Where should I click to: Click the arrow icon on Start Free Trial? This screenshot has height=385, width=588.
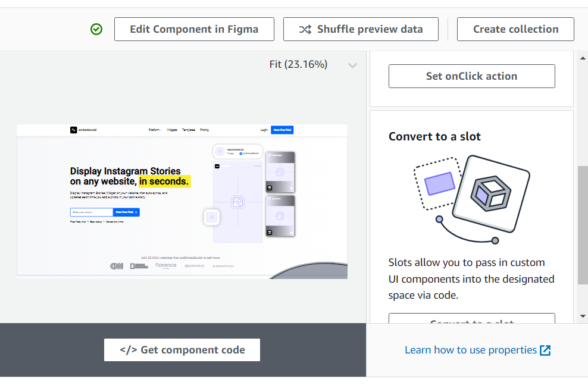[x=135, y=212]
